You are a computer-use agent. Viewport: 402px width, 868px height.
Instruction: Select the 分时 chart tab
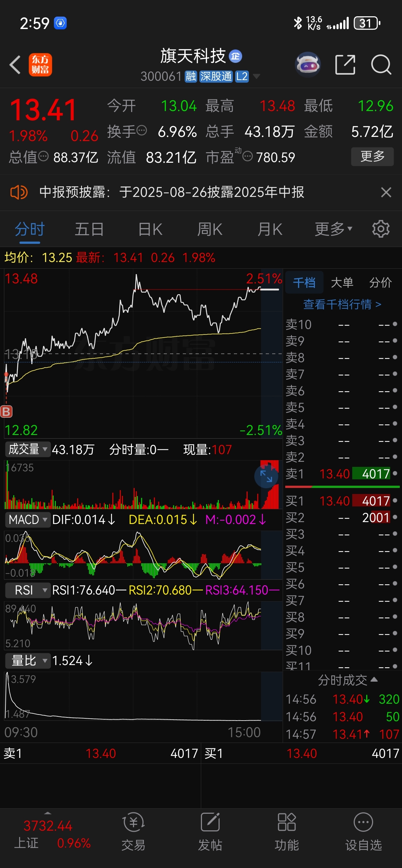[x=30, y=229]
